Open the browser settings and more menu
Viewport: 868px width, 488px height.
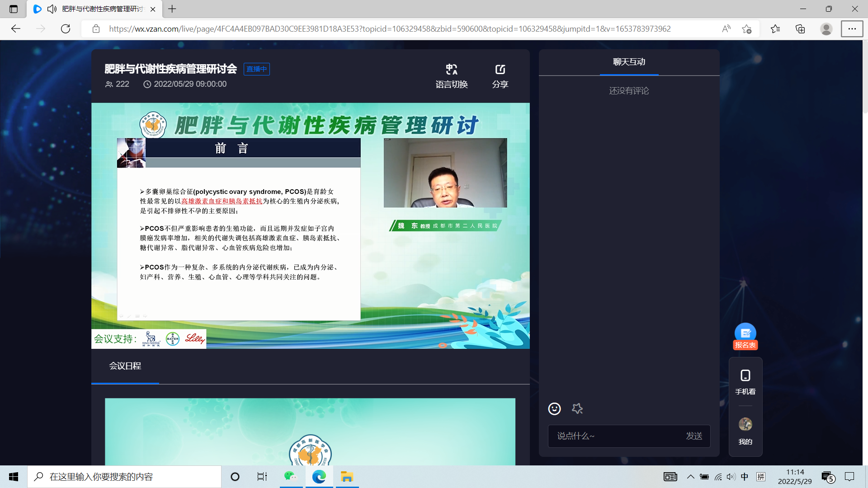coord(852,29)
